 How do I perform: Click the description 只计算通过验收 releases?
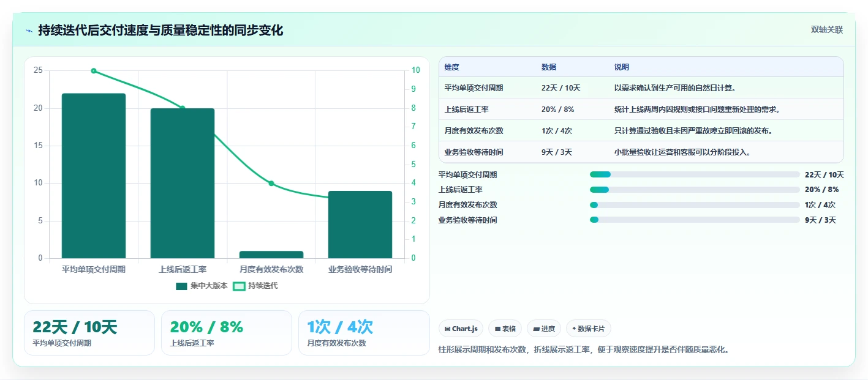(695, 131)
